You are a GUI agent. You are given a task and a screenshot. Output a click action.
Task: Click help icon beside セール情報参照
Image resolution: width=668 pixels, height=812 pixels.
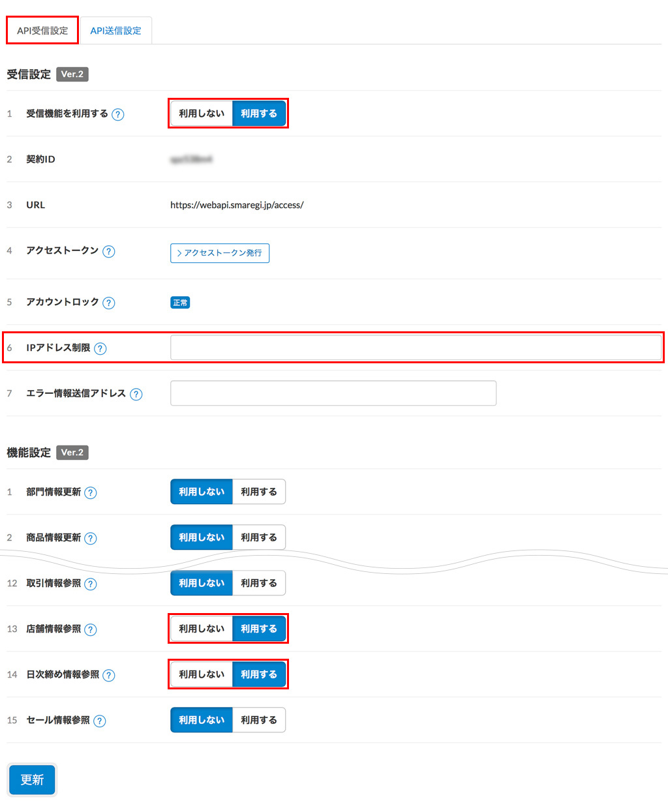pyautogui.click(x=100, y=721)
